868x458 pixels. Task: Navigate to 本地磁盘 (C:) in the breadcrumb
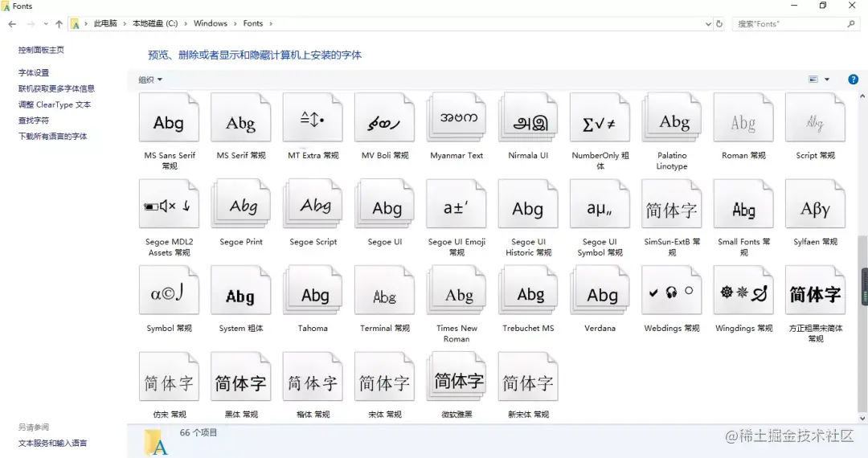tap(155, 23)
